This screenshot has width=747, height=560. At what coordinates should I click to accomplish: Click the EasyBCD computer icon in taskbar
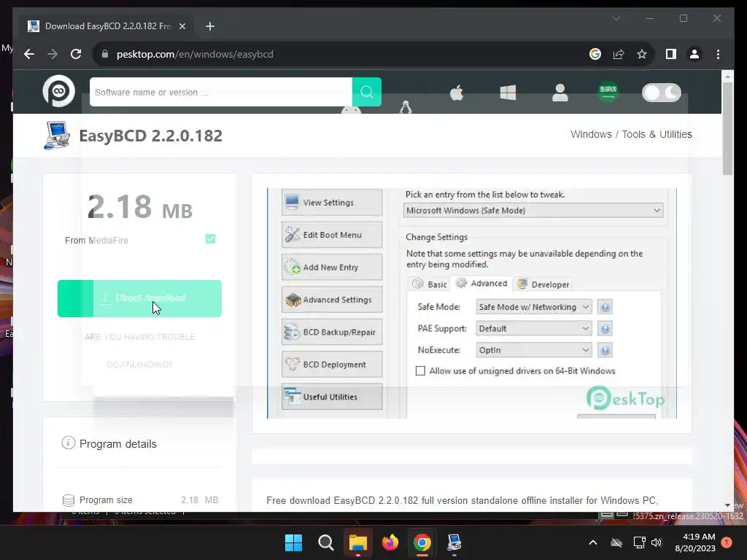pos(454,542)
